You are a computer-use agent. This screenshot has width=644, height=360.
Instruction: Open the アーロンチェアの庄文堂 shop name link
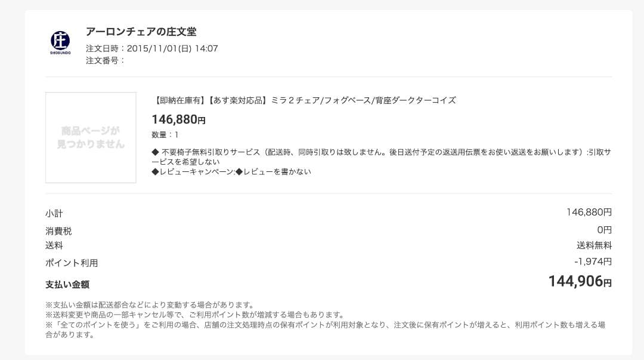pyautogui.click(x=141, y=32)
